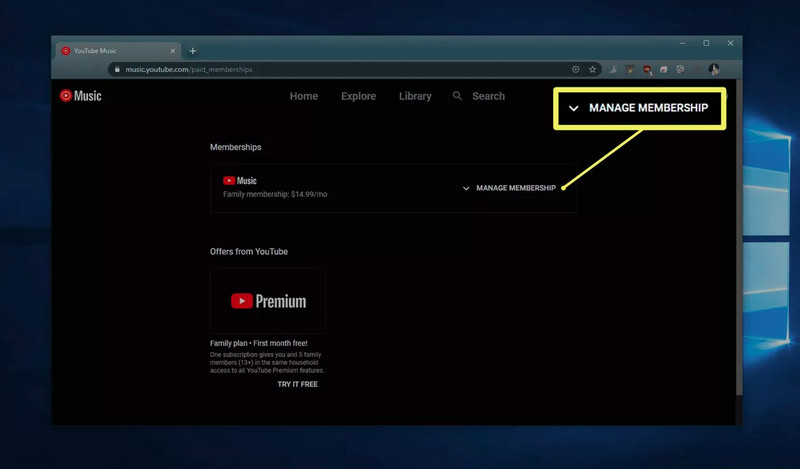
Task: Click the magnifying glass search icon
Action: coord(457,95)
